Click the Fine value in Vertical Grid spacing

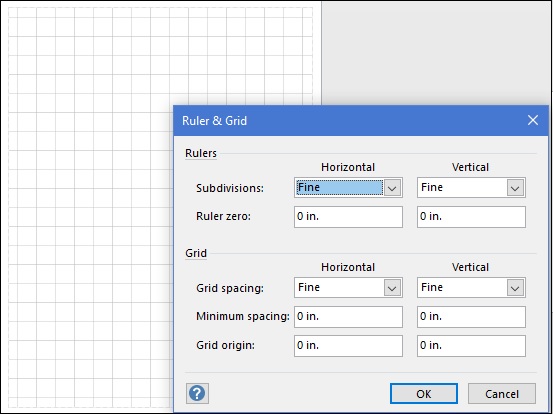point(432,287)
